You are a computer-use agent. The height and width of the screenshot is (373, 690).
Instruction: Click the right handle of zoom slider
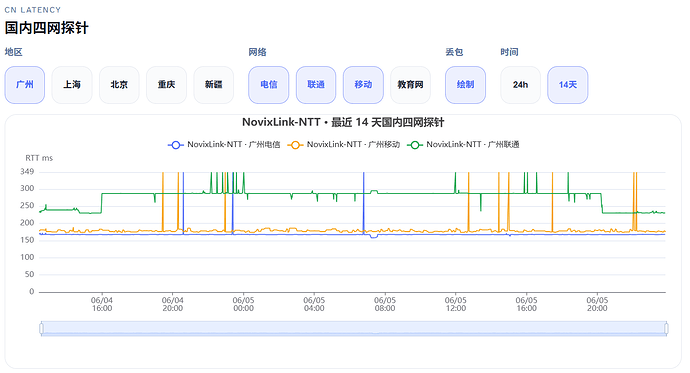(x=666, y=328)
